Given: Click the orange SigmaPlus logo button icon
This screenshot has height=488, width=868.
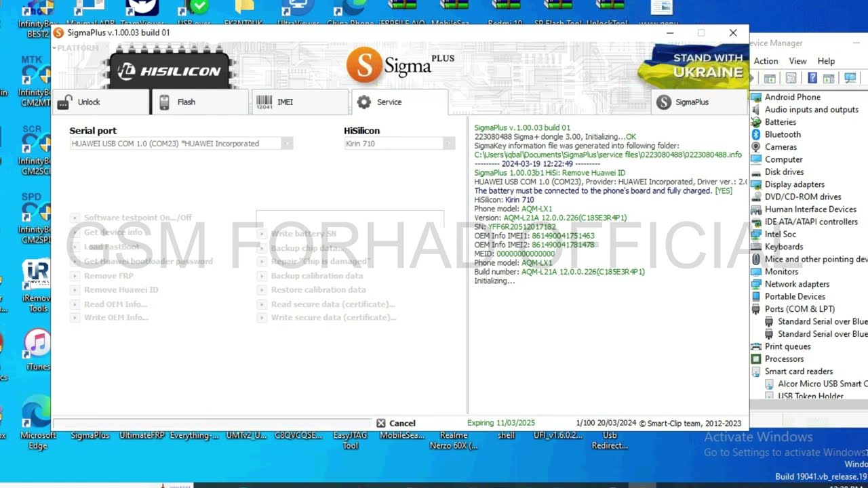Looking at the screenshot, I should 664,102.
